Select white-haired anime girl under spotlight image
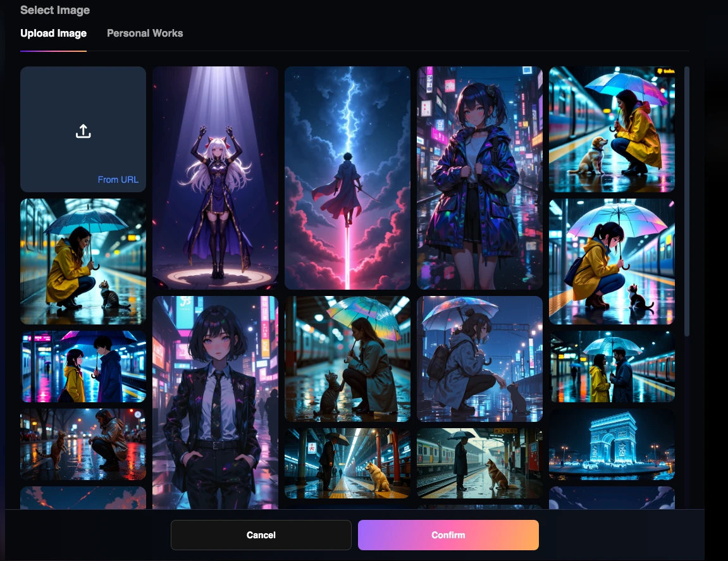 point(215,178)
